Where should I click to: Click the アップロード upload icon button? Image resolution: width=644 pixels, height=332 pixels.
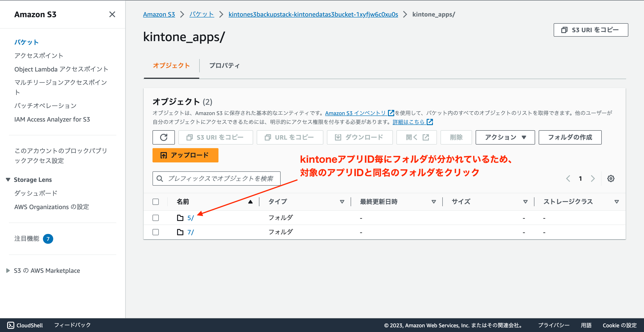coord(163,155)
